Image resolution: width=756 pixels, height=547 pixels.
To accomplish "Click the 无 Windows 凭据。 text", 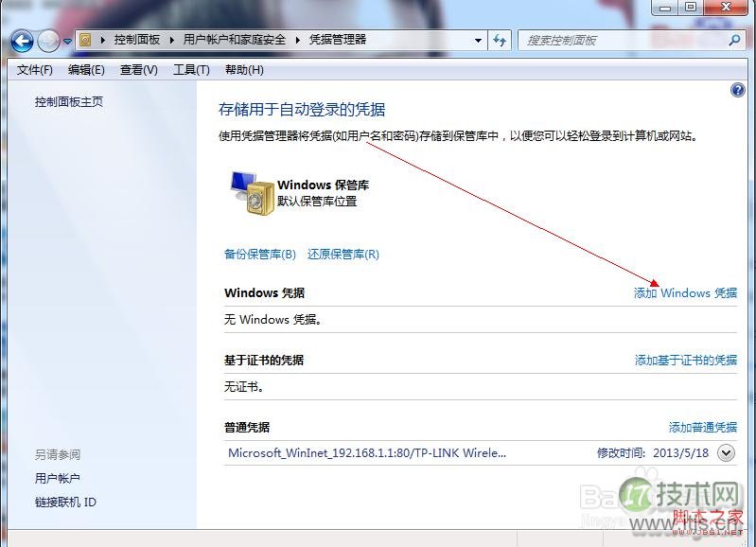I will click(273, 319).
